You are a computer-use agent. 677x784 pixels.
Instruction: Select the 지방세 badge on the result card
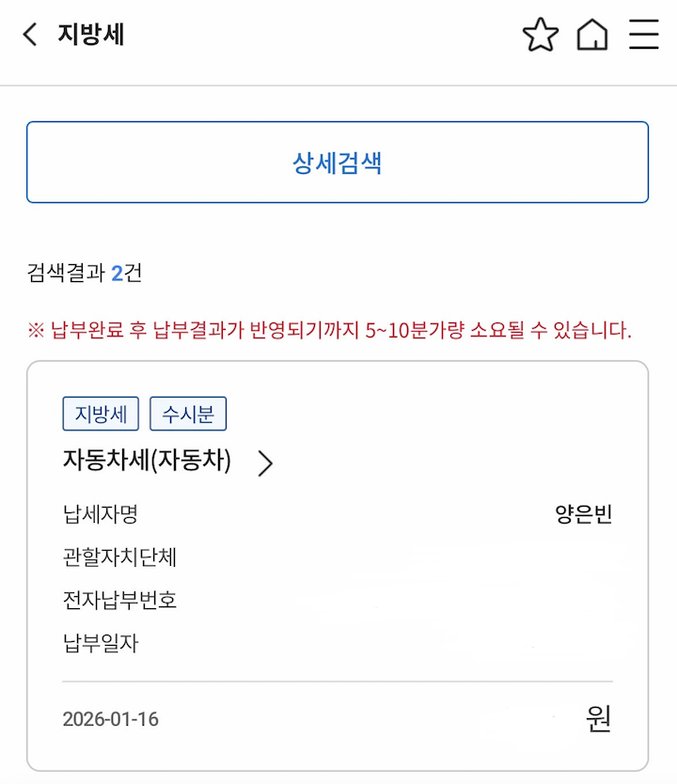click(101, 413)
